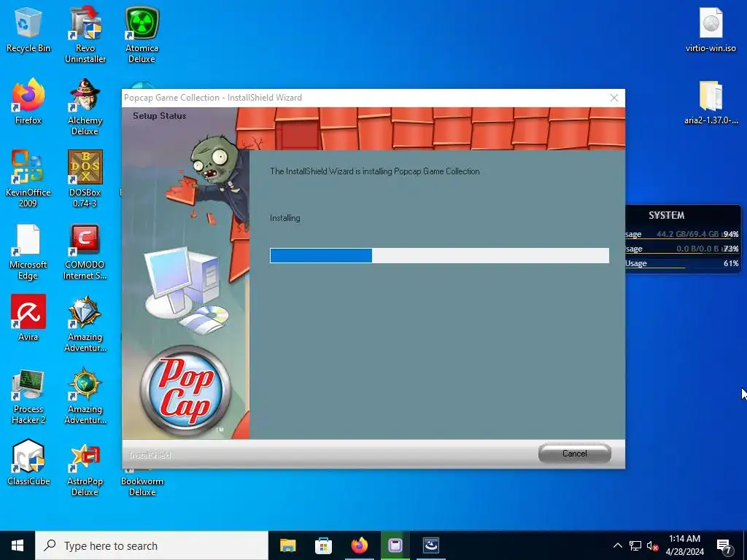Screen dimensions: 747x560
Task: Open the notification center with 7 alerts
Action: pyautogui.click(x=724, y=546)
